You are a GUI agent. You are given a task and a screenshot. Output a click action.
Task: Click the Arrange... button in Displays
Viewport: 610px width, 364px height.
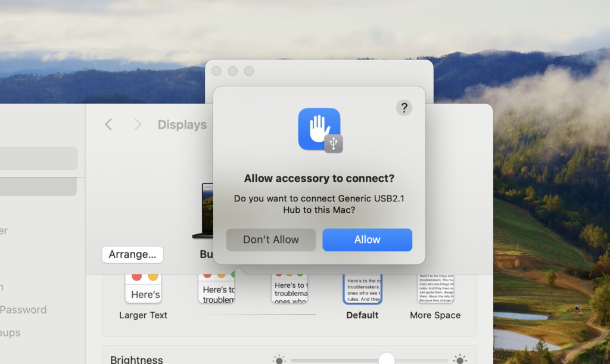pyautogui.click(x=133, y=254)
